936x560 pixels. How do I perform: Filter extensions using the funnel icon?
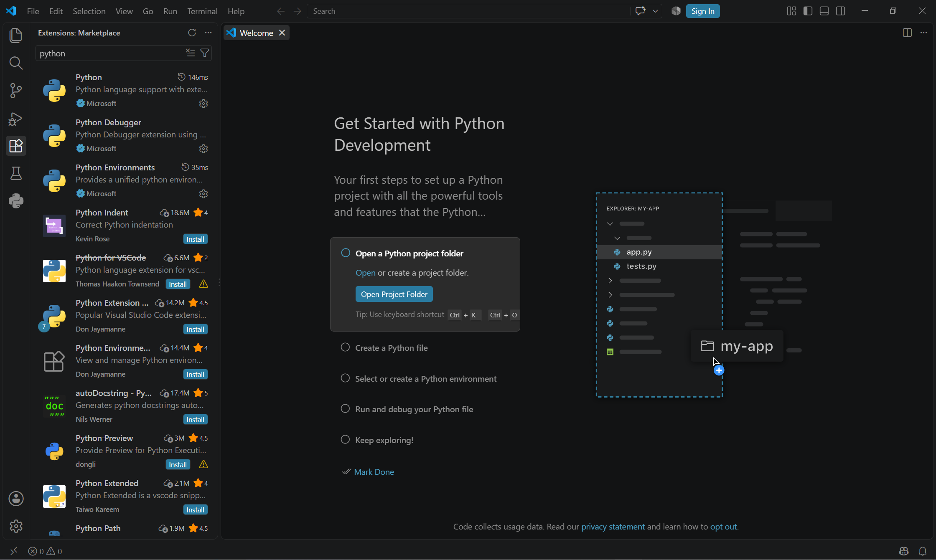205,53
